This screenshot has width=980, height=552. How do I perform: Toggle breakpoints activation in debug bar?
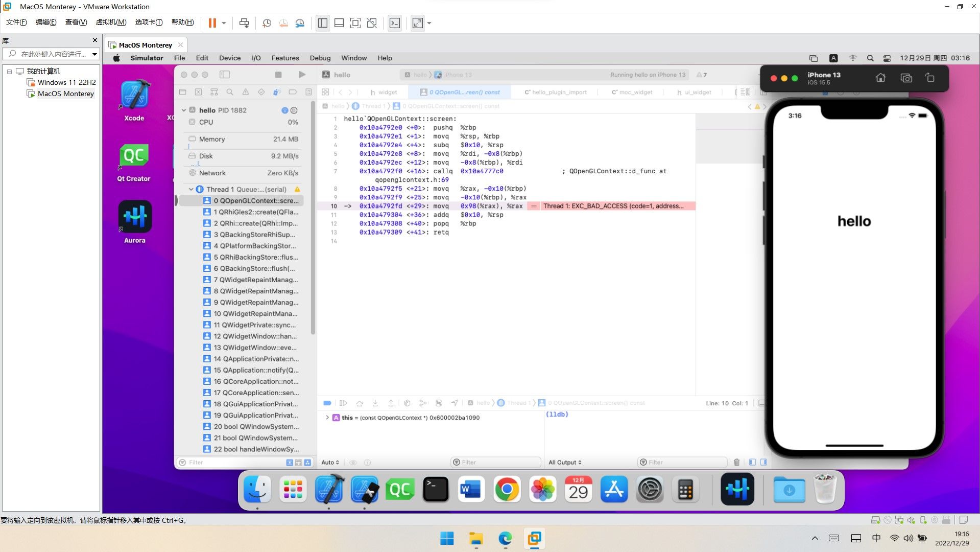pyautogui.click(x=327, y=403)
